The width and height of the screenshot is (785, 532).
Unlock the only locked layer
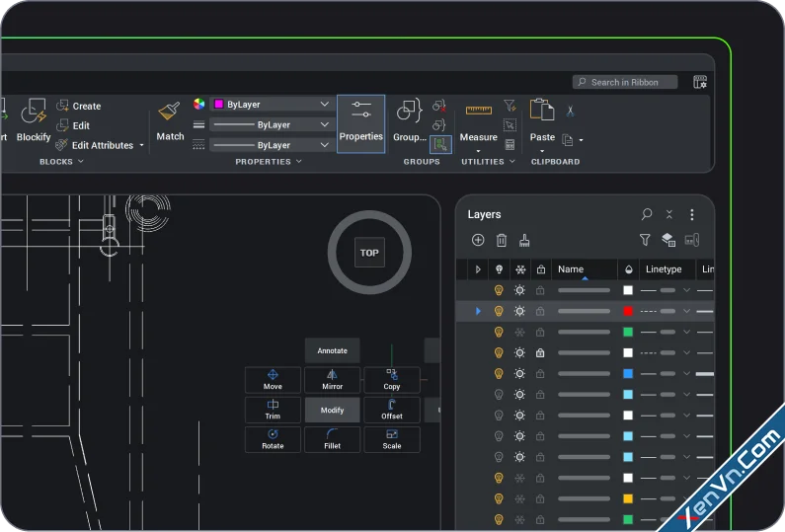540,352
